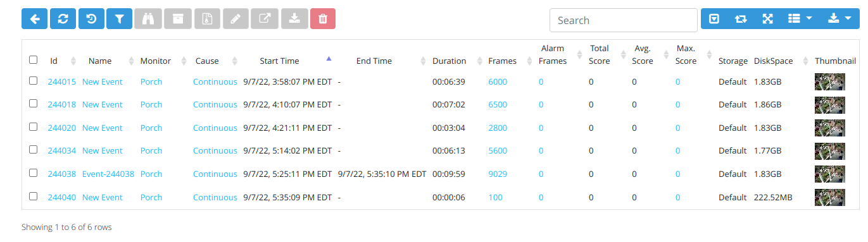Click the toggle dropdown-box icon beside Search

[x=714, y=19]
